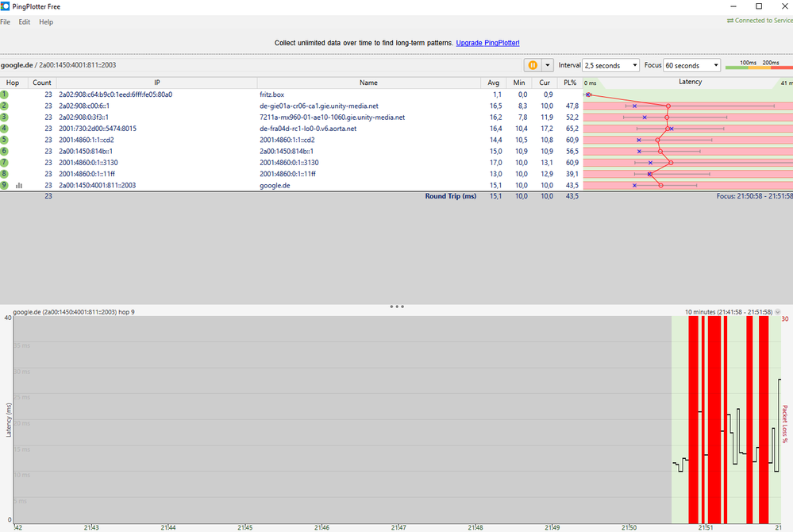This screenshot has height=532, width=793.
Task: Open the Help menu
Action: click(46, 21)
